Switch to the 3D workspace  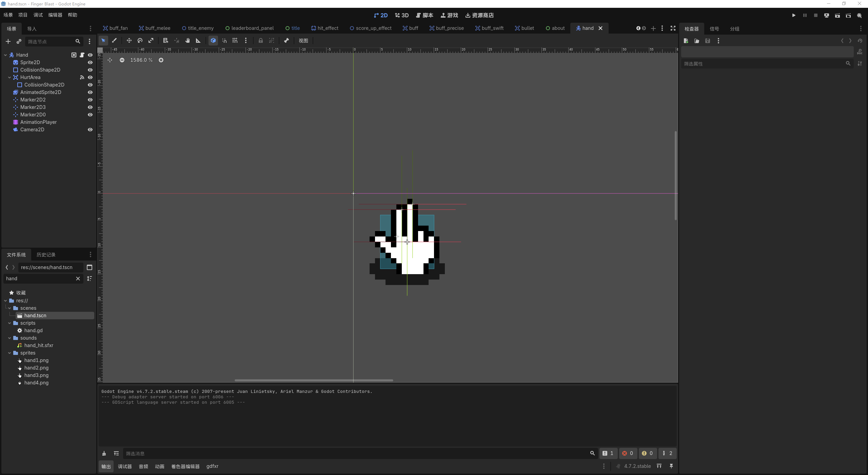pyautogui.click(x=402, y=15)
